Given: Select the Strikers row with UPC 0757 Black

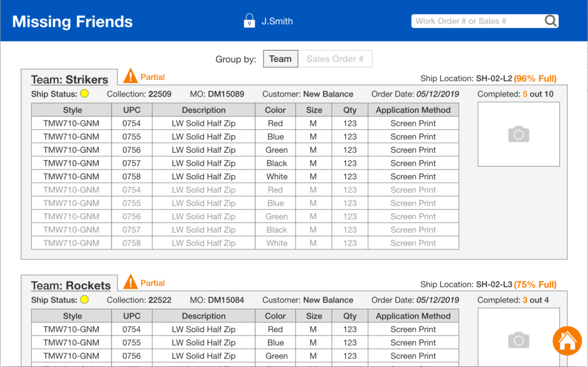Looking at the screenshot, I should (x=245, y=163).
